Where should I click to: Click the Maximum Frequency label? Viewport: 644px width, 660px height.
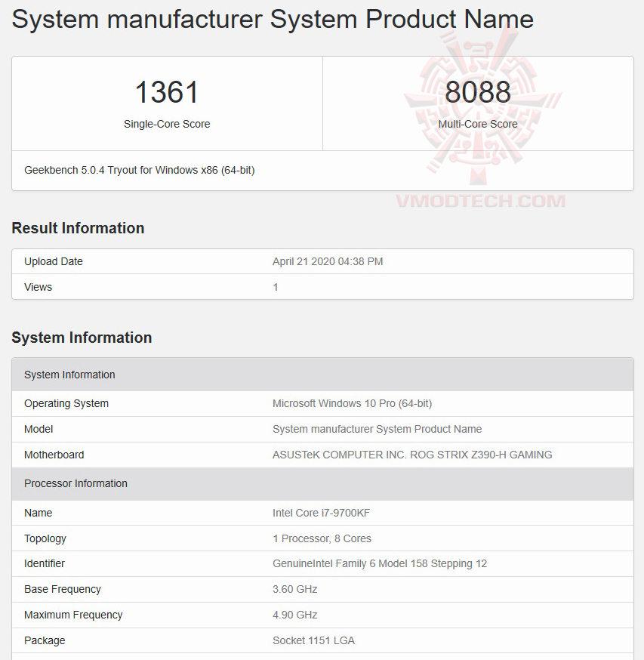point(73,615)
